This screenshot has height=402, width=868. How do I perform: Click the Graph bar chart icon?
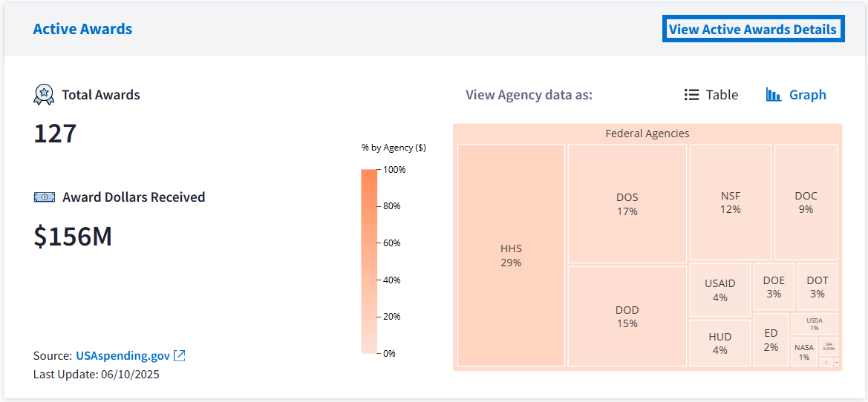(x=774, y=95)
